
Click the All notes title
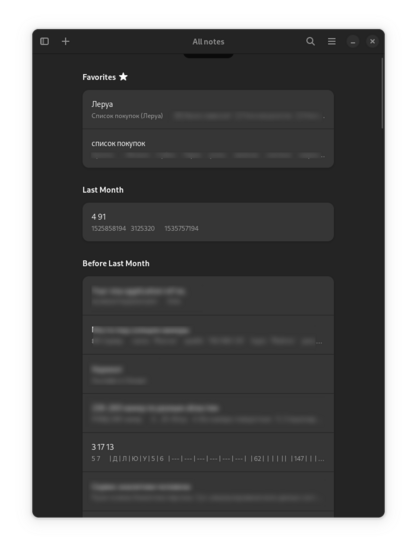click(208, 42)
